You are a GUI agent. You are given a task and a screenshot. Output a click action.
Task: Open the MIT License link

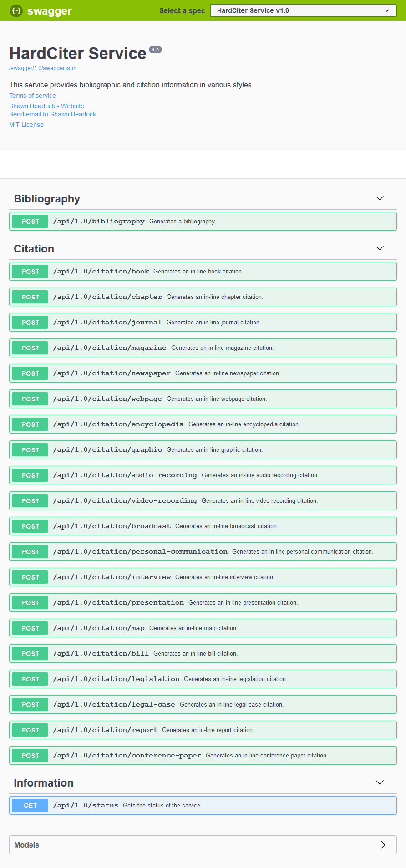point(26,125)
